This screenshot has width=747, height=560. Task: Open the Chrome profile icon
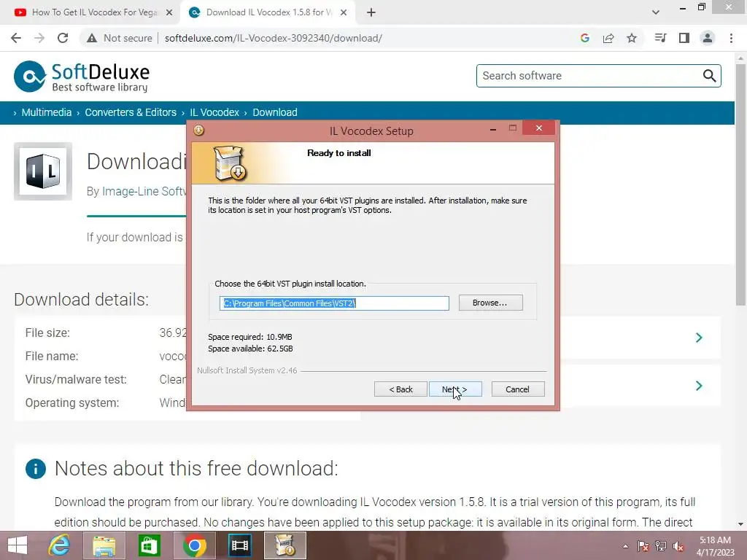(708, 38)
